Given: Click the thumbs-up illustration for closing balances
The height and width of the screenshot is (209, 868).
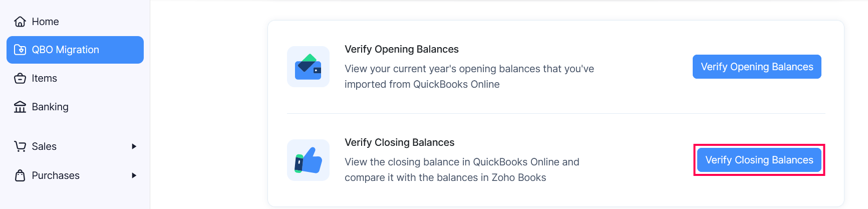Looking at the screenshot, I should [x=308, y=160].
